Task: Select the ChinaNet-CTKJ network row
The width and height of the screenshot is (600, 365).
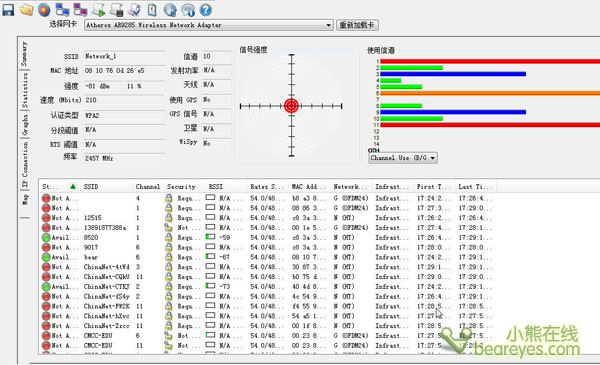Action: click(268, 287)
